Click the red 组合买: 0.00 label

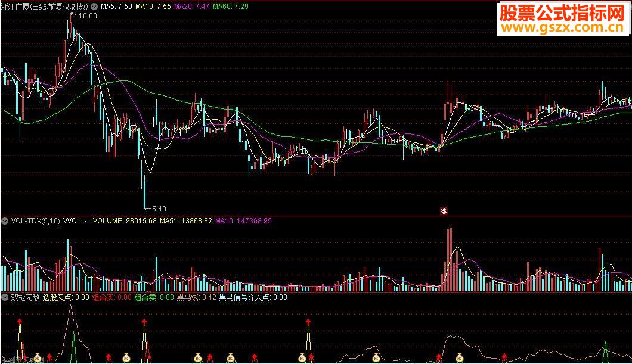(x=112, y=297)
